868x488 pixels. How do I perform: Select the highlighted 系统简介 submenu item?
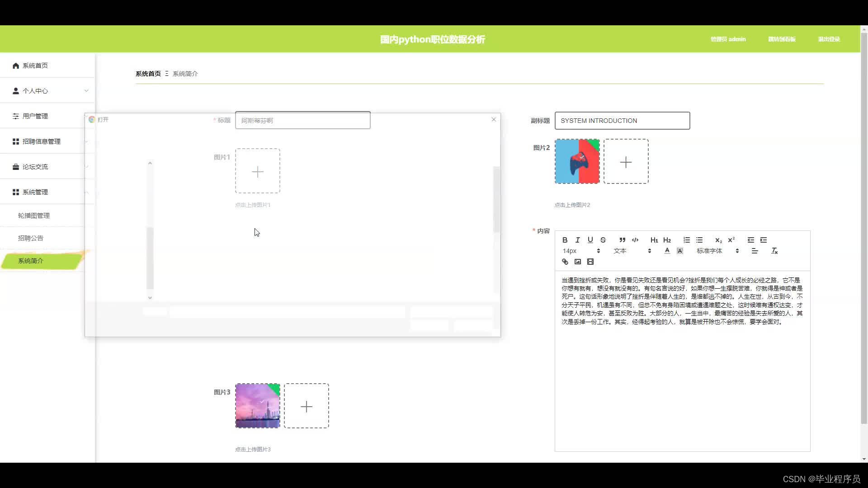[x=42, y=261]
